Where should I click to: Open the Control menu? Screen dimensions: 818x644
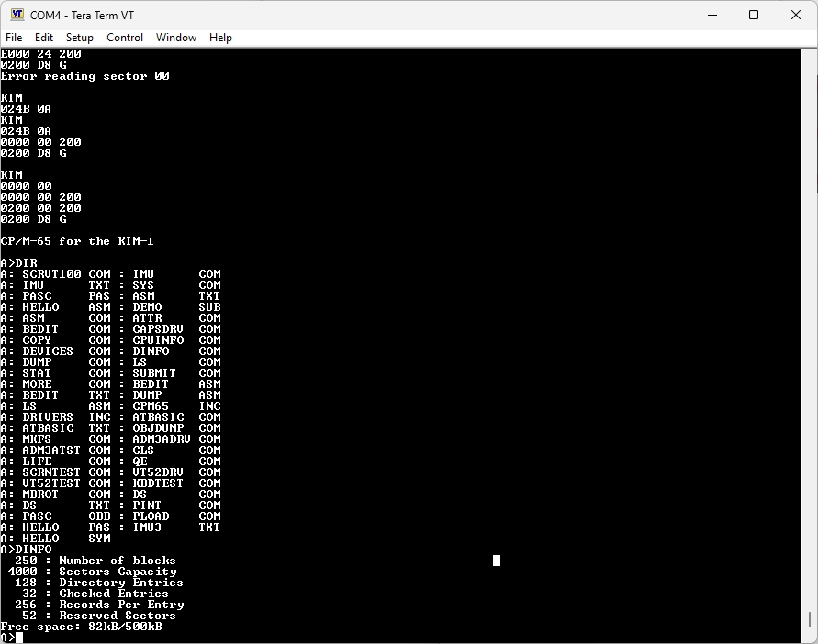(x=125, y=38)
